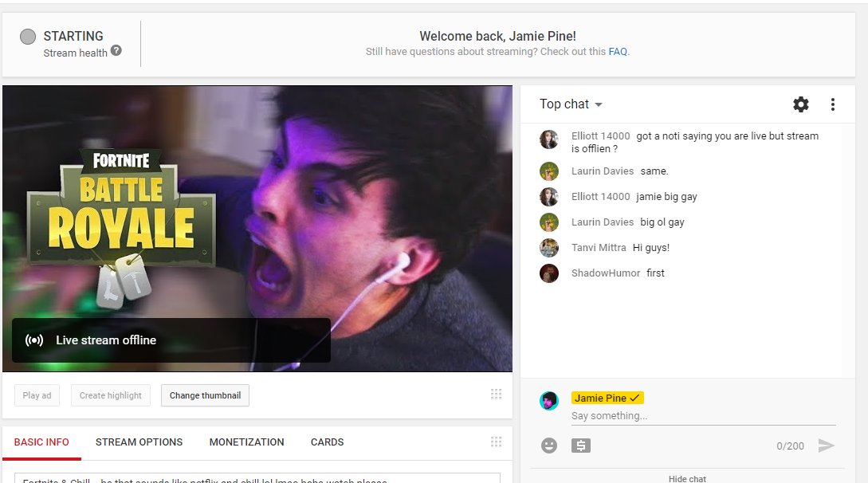
Task: Click the send message arrow icon
Action: coord(826,446)
